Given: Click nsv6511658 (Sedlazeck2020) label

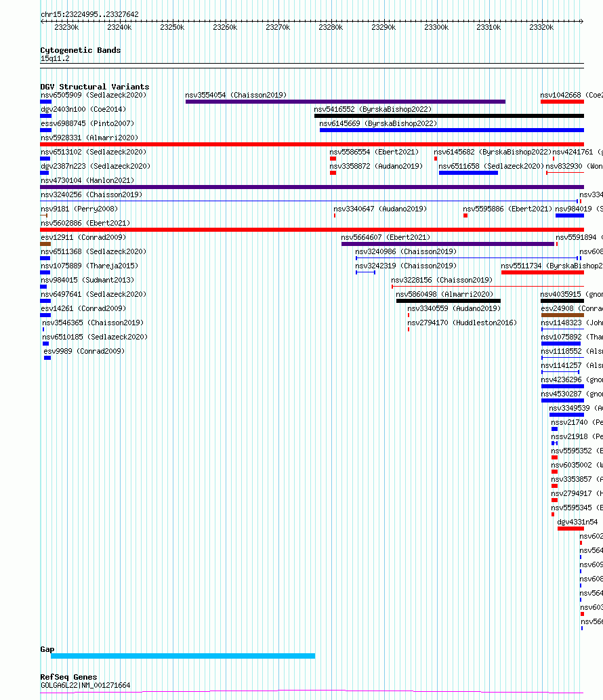Looking at the screenshot, I should pyautogui.click(x=491, y=166).
